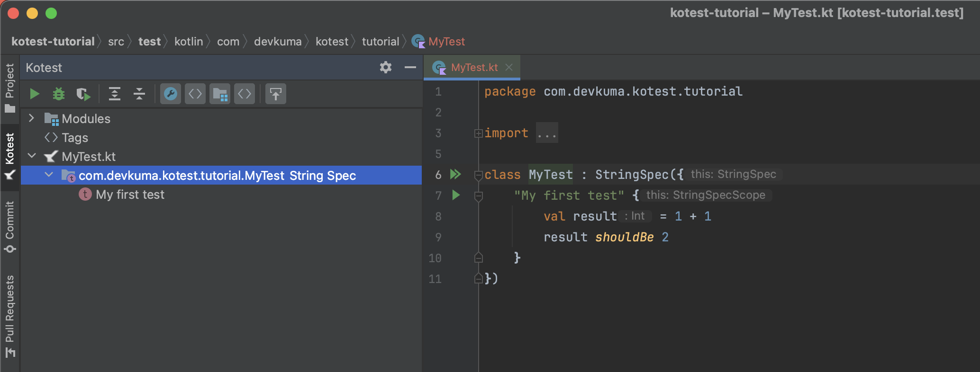Screen dimensions: 980x372
Task: Open the Commit tool window tab
Action: (9, 227)
